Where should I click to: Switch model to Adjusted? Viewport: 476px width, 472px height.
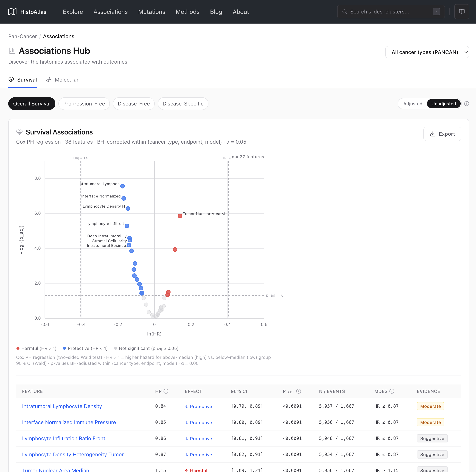click(x=412, y=104)
